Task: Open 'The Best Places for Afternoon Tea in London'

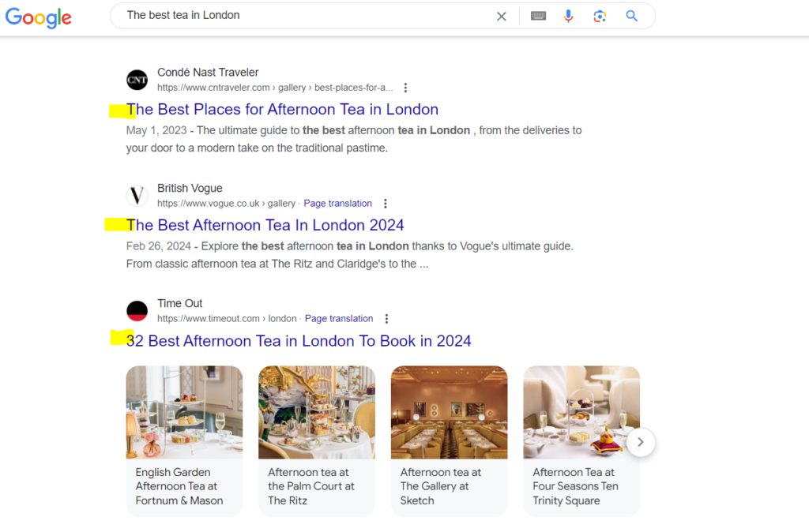Action: click(282, 109)
